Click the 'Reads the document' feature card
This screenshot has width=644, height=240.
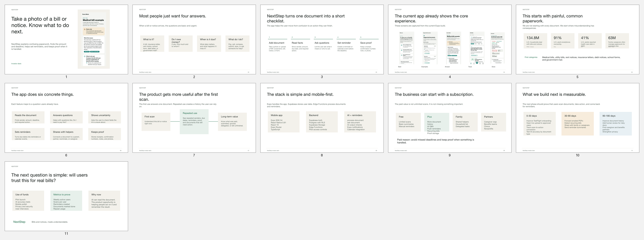28,117
